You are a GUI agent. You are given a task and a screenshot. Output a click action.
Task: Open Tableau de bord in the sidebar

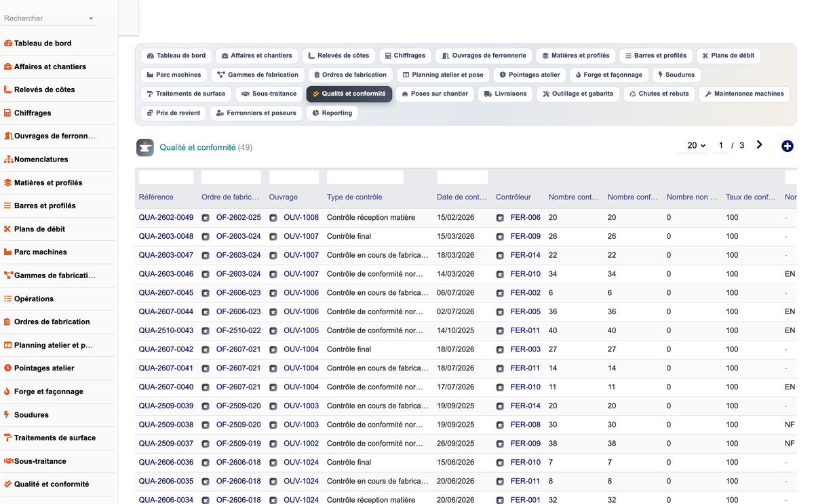[x=43, y=43]
